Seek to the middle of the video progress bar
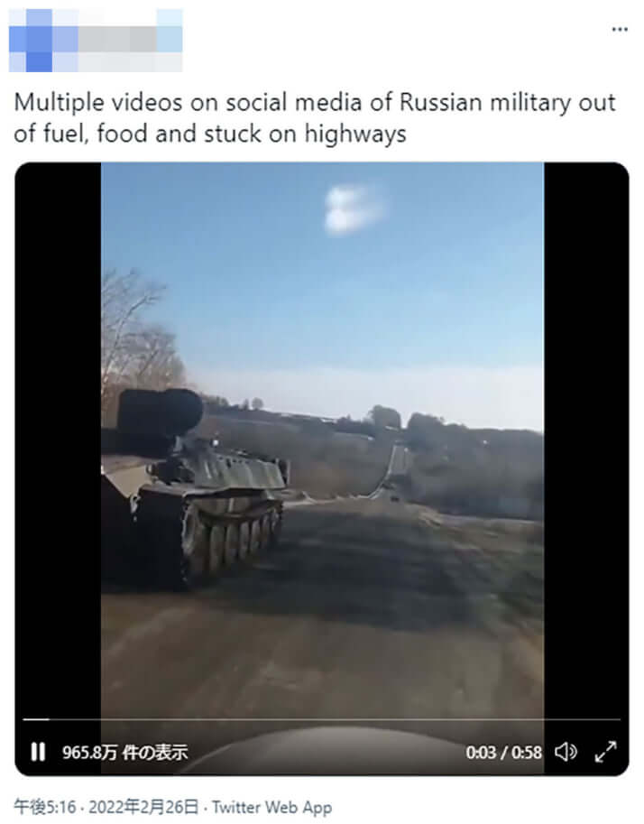The width and height of the screenshot is (644, 824). point(321,719)
